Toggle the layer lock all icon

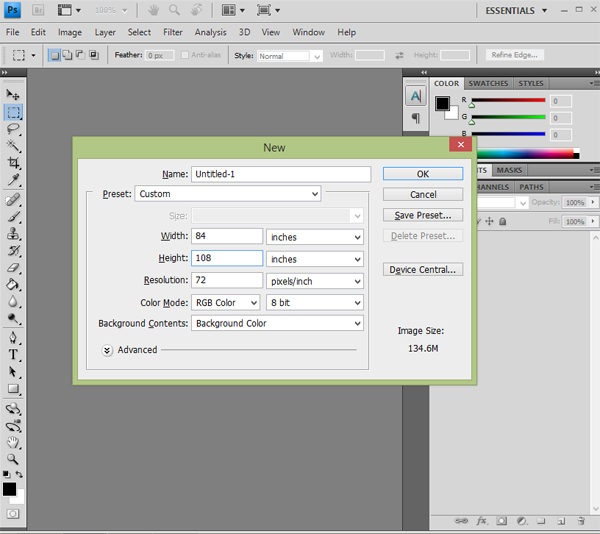click(x=503, y=221)
